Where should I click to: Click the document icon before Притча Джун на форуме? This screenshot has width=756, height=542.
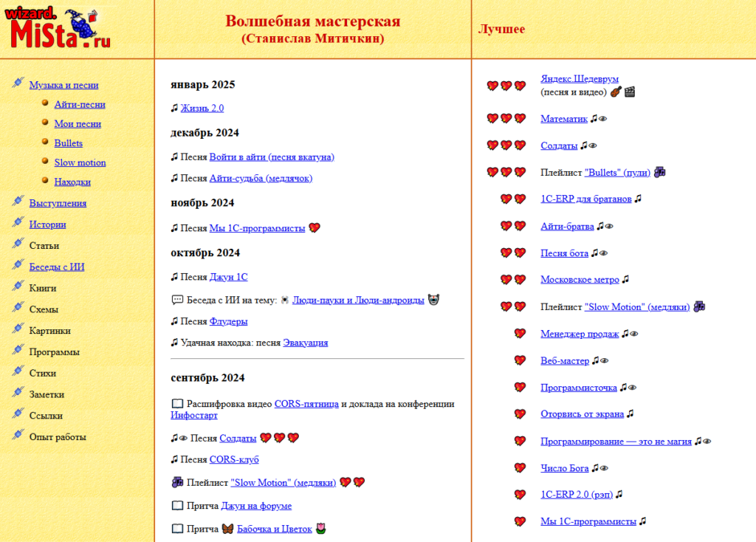coord(177,505)
